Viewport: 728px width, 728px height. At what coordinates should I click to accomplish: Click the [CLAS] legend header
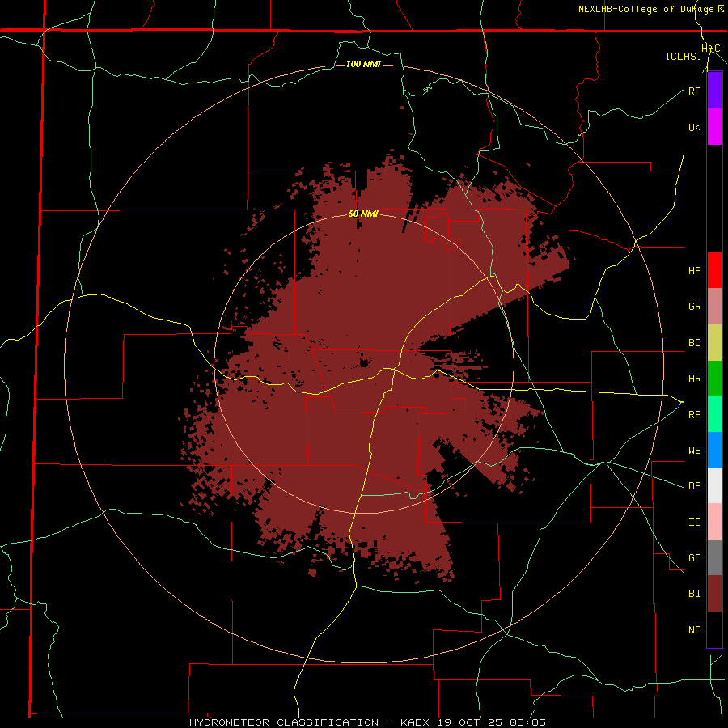point(684,56)
